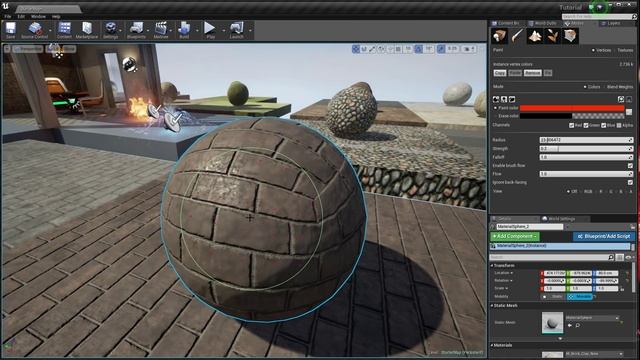Select the Place mode icon

coord(500,36)
